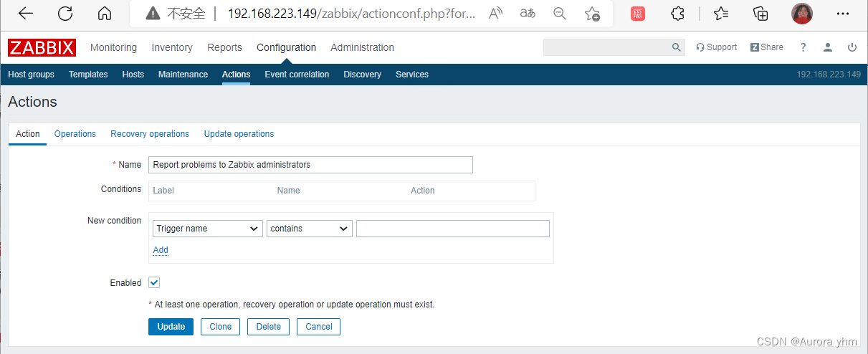Open the favorites list icon
868x354 pixels.
click(721, 14)
